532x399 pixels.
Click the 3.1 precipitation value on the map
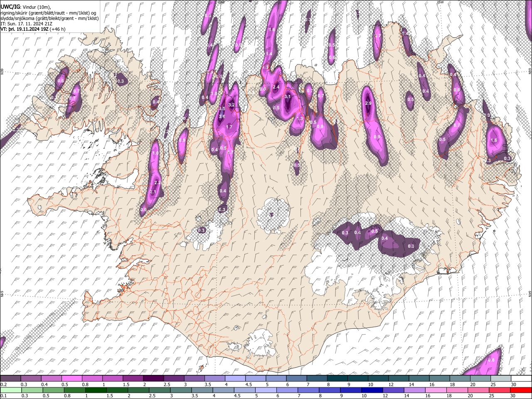point(288,97)
